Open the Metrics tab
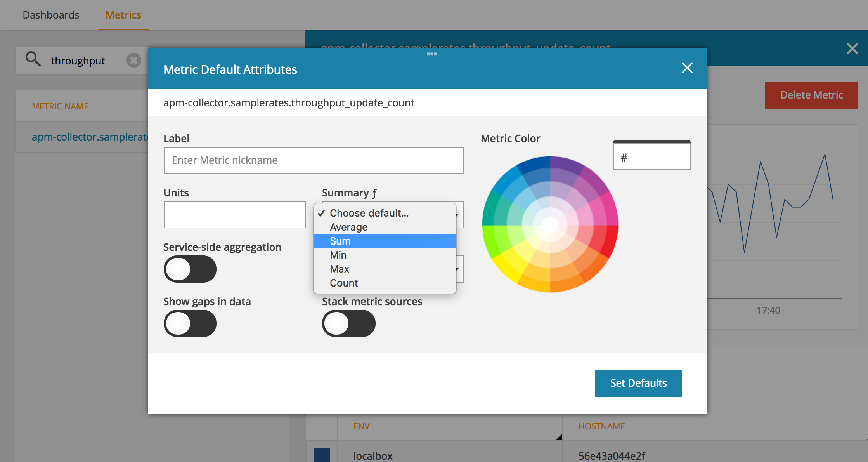 tap(123, 15)
